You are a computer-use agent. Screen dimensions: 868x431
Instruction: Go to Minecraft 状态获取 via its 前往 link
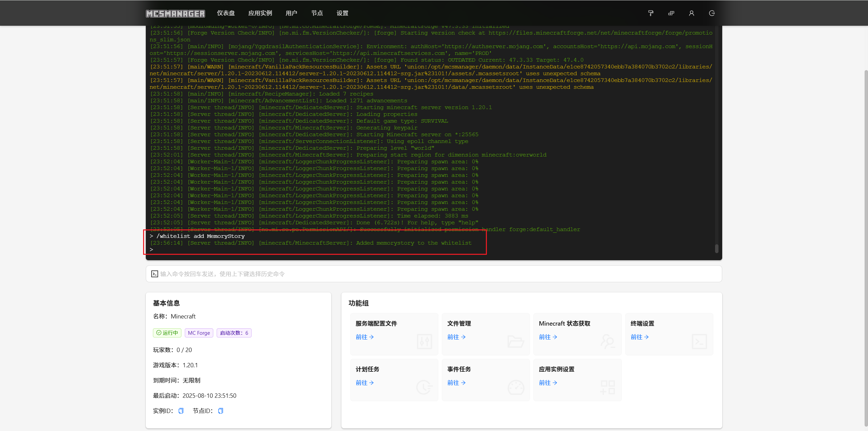(548, 337)
